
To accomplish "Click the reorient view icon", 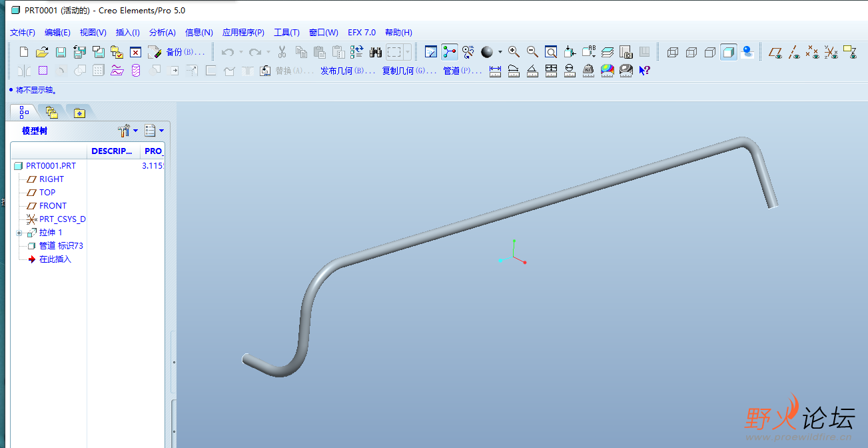I will (570, 52).
